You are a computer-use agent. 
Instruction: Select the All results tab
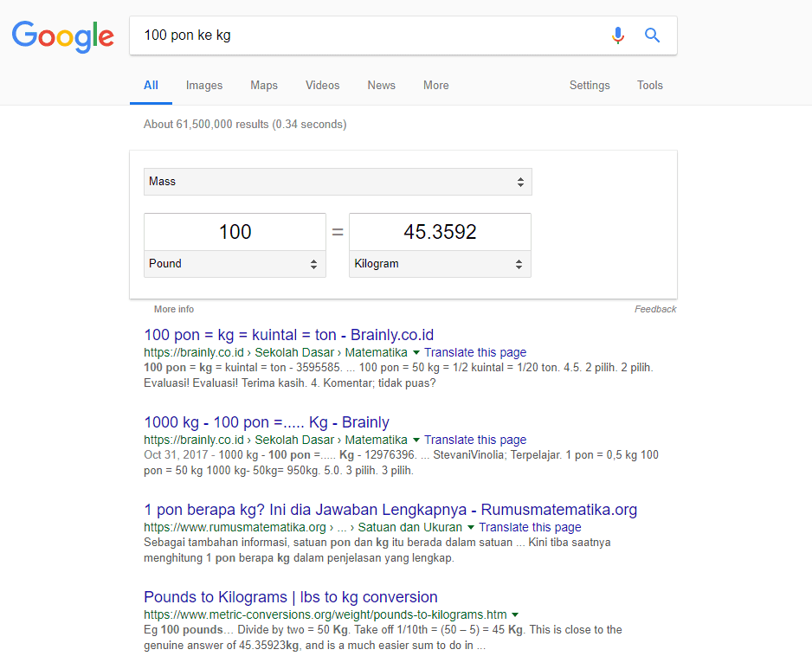pyautogui.click(x=151, y=86)
